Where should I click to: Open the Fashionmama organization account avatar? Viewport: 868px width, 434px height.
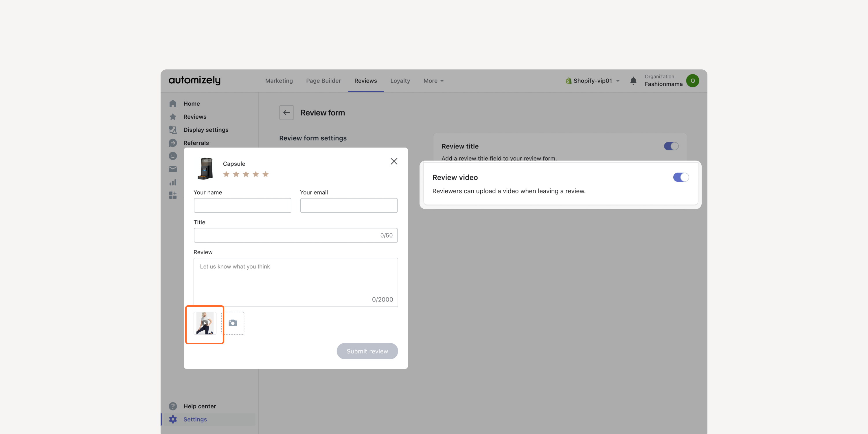[693, 81]
